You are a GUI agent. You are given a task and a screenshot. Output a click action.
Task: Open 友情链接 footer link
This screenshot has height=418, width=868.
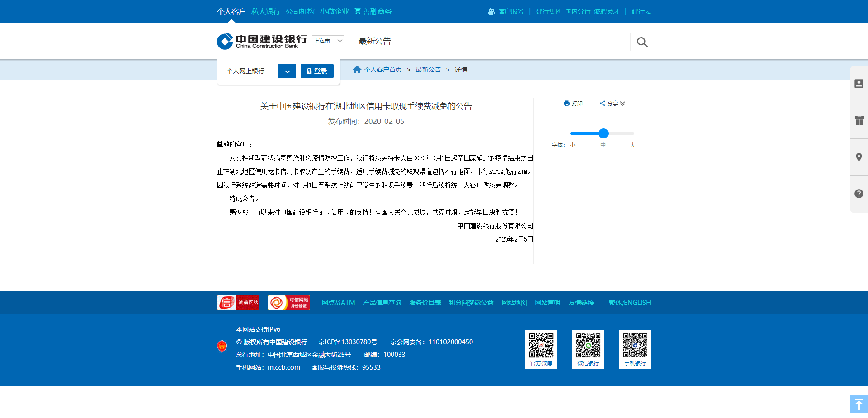[x=581, y=303]
